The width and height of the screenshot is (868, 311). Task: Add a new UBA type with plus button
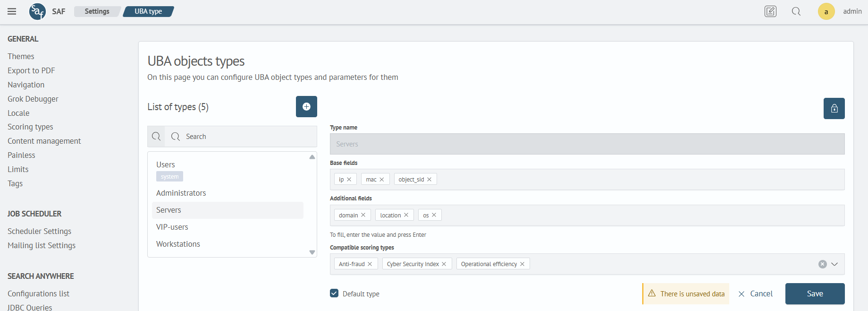pyautogui.click(x=306, y=106)
